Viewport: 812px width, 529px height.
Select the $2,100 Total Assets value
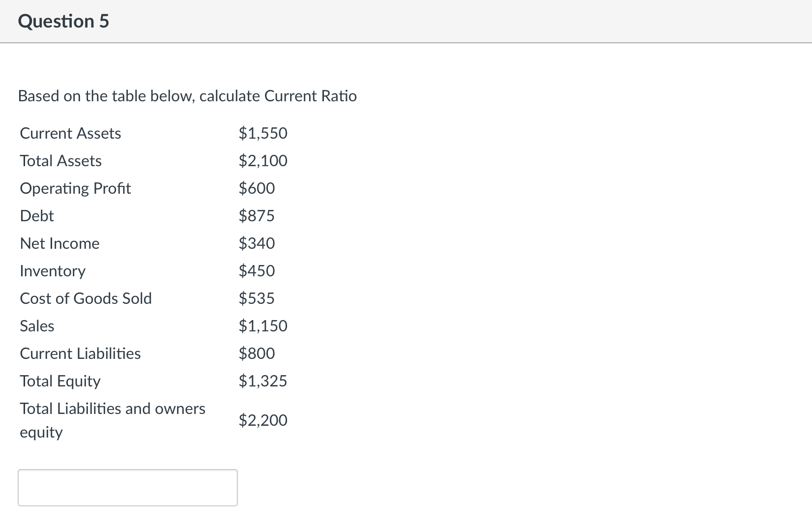point(263,160)
